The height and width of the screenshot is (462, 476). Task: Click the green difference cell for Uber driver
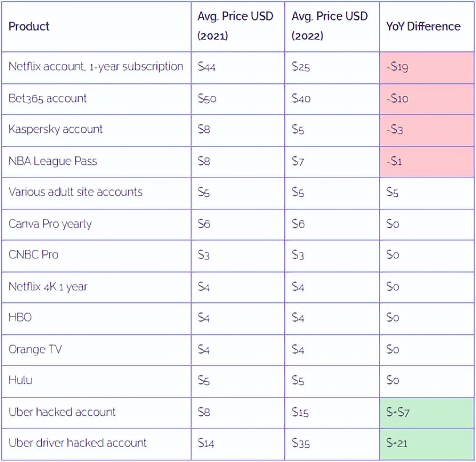(x=426, y=443)
